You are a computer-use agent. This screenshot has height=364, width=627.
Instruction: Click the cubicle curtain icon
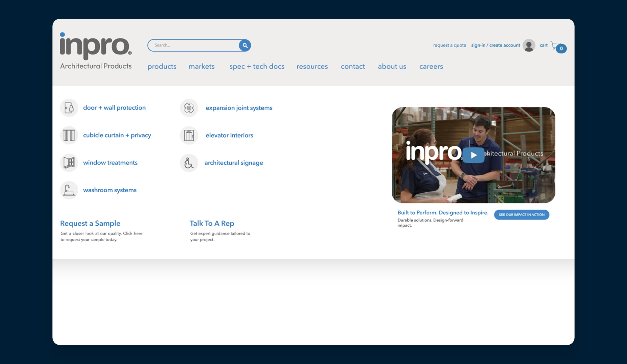[69, 135]
